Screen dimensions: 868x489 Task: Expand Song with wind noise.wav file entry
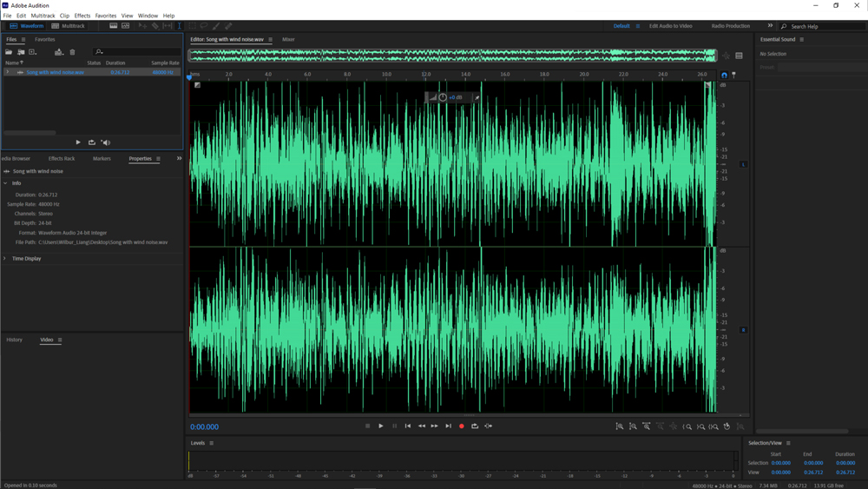tap(8, 72)
